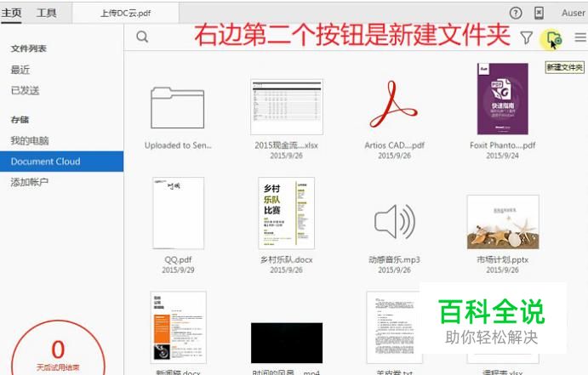The width and height of the screenshot is (588, 375).
Task: Switch to the 主页 tab
Action: click(11, 13)
